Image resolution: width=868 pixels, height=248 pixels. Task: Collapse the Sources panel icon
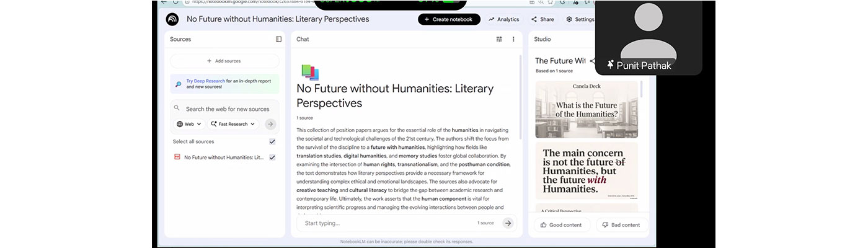point(278,39)
